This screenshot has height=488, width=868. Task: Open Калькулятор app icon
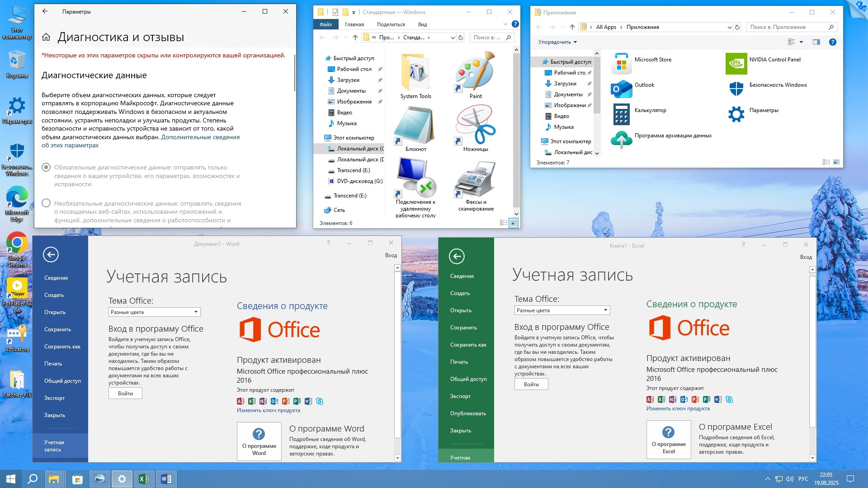tap(621, 114)
